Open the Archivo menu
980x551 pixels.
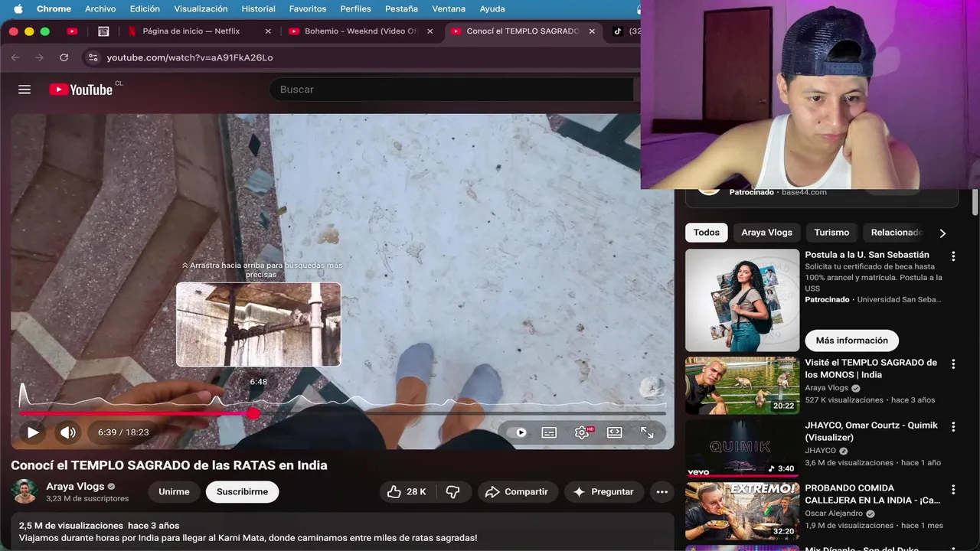point(100,9)
